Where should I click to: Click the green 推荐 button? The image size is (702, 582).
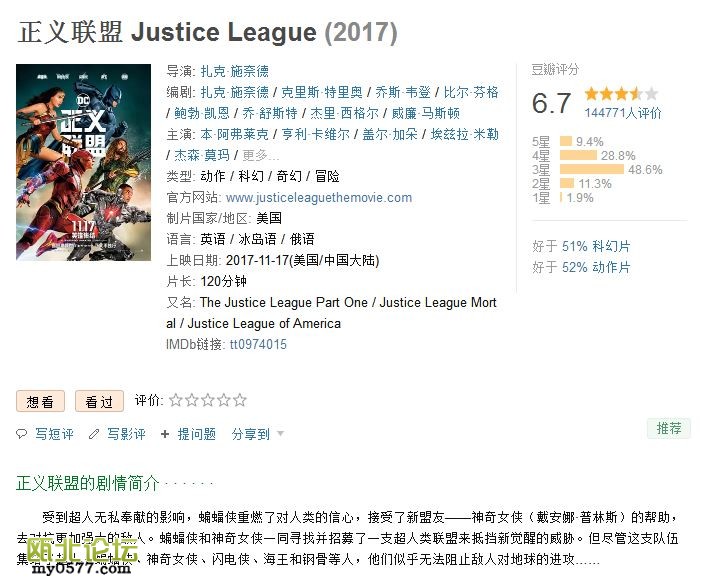pos(668,428)
